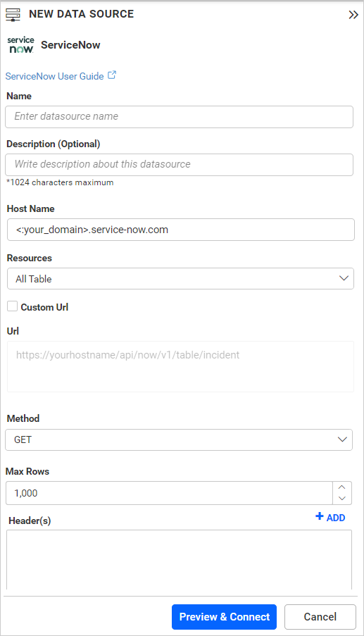Click the '*1024 characters maximum' note
The image size is (364, 636).
coord(60,182)
